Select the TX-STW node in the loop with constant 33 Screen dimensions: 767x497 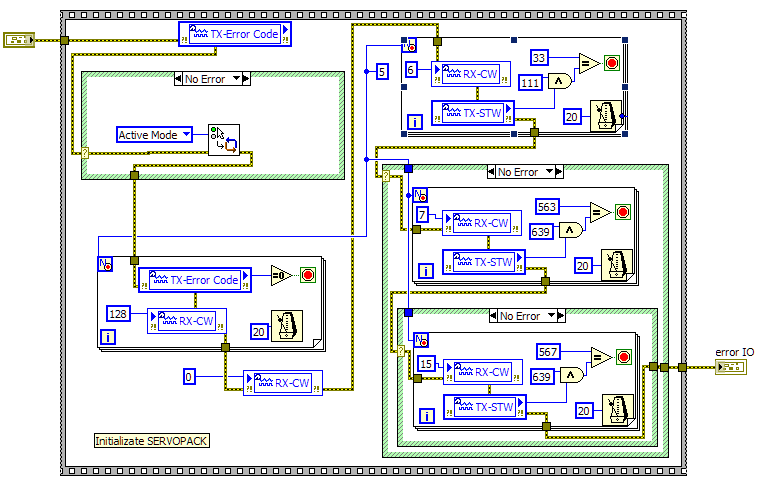[473, 113]
